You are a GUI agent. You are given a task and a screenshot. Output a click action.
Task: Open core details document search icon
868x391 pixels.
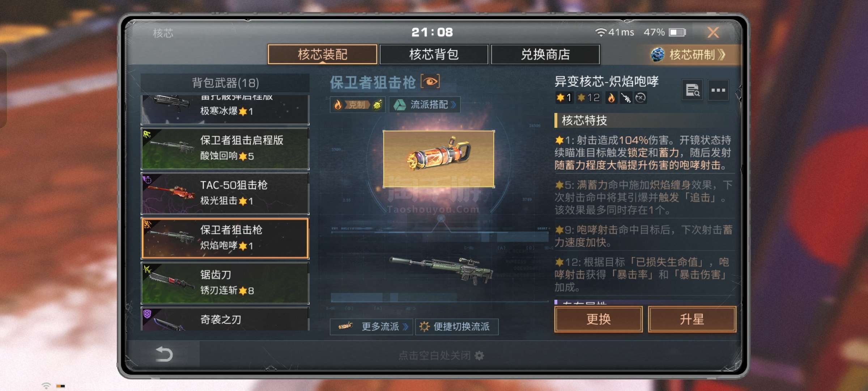[692, 90]
